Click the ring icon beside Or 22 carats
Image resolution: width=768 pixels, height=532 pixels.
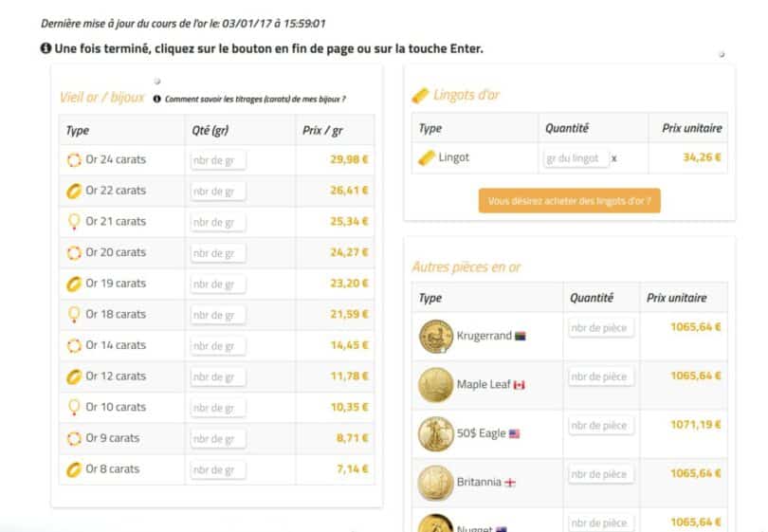[74, 191]
